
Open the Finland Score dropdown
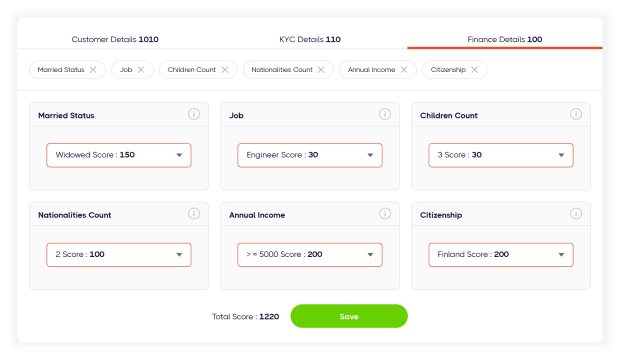click(x=501, y=255)
